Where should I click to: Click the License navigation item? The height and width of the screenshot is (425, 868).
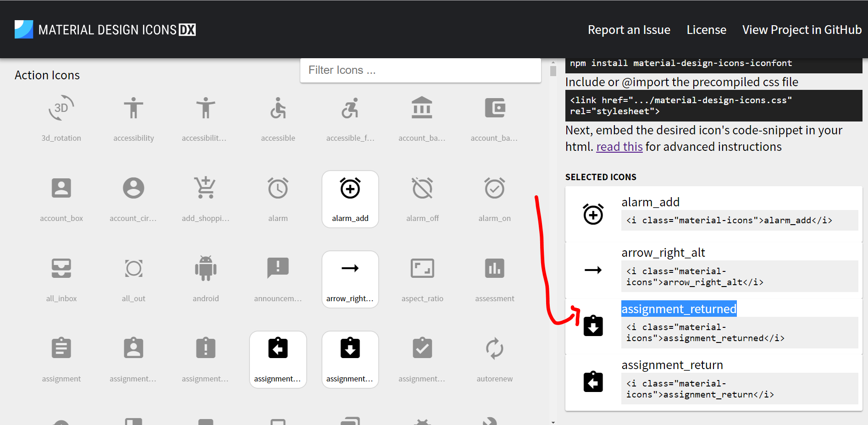coord(706,29)
